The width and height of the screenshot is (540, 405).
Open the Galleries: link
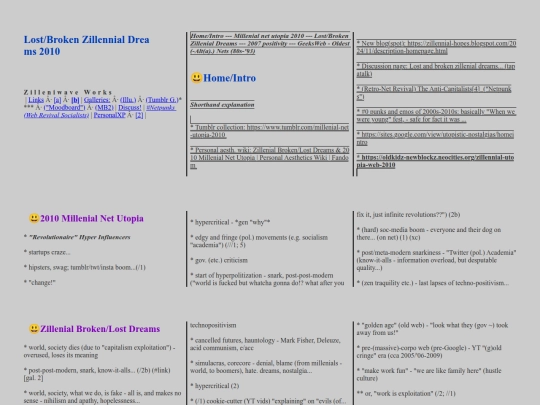(97, 100)
